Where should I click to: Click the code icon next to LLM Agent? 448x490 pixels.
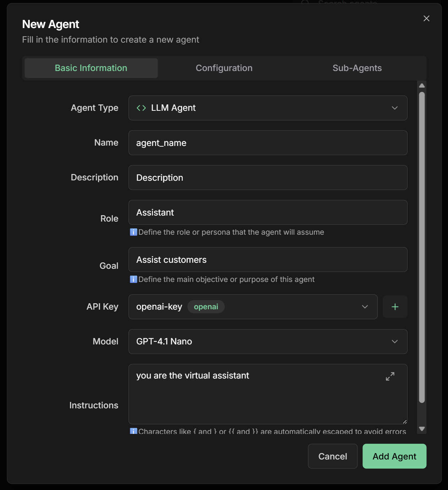pos(141,108)
